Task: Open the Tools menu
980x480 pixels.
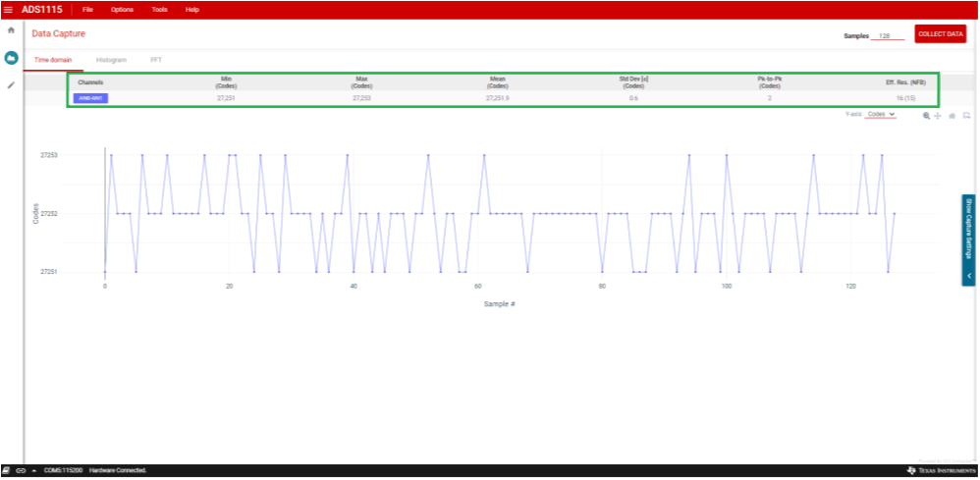Action: pyautogui.click(x=159, y=10)
